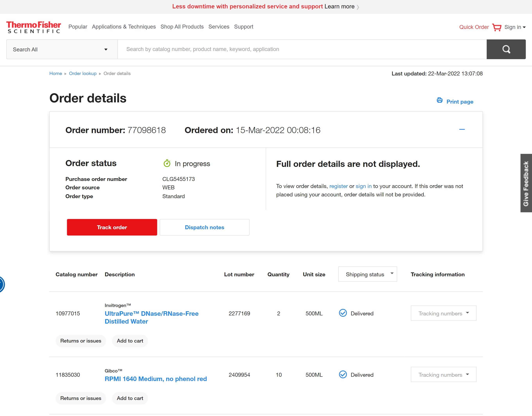Screen dimensions: 532x416
Task: Go to Home breadcrumb
Action: (56, 73)
